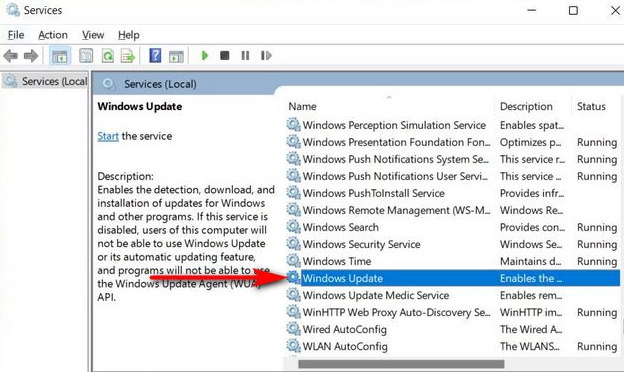Click gear icon beside Windows Search
This screenshot has width=624, height=372.
click(x=294, y=227)
